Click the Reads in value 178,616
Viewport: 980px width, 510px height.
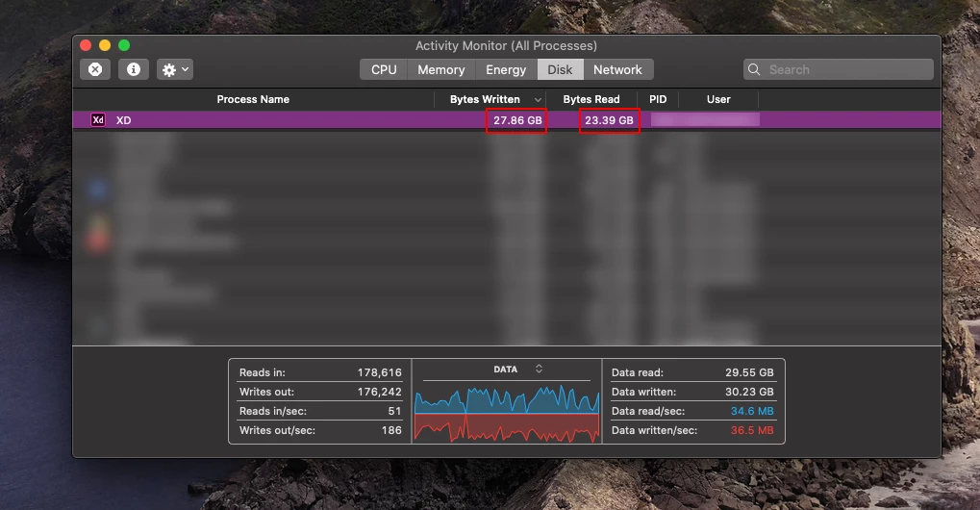[379, 372]
